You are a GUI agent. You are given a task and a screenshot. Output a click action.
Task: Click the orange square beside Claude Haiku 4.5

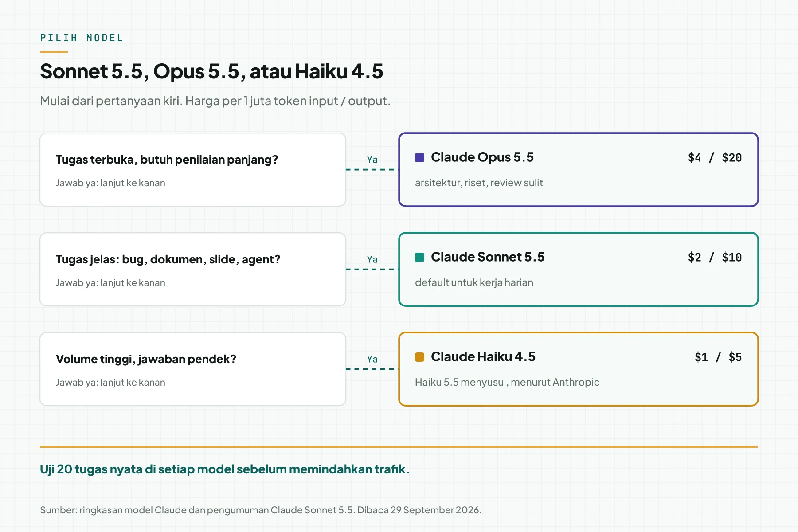[419, 357]
